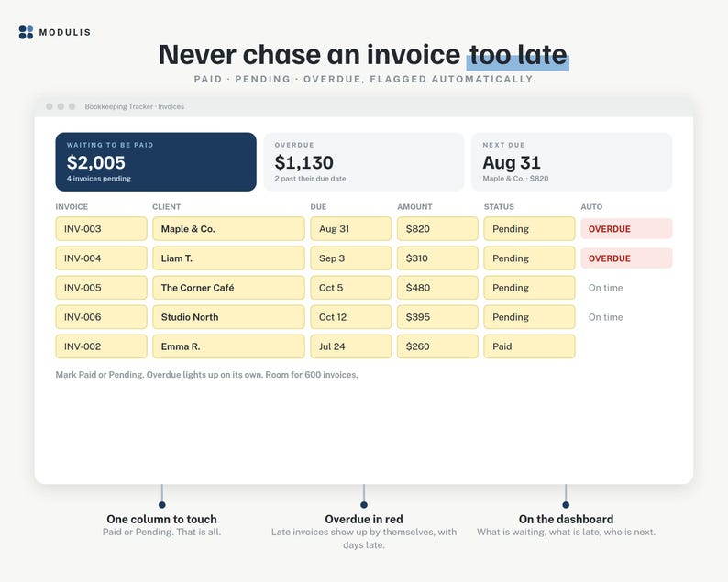Click the On time label for INV-006
Viewport: 728px width, 582px height.
(605, 317)
